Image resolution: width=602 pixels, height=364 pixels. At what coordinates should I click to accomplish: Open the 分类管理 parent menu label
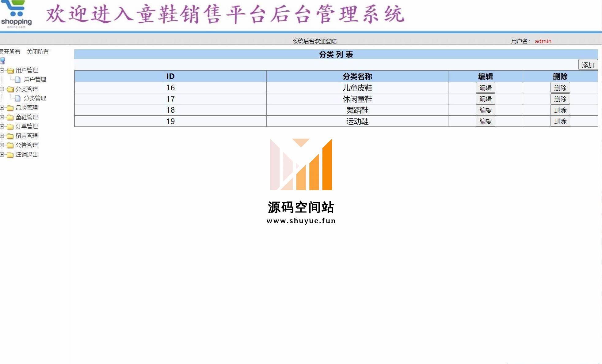tap(27, 89)
